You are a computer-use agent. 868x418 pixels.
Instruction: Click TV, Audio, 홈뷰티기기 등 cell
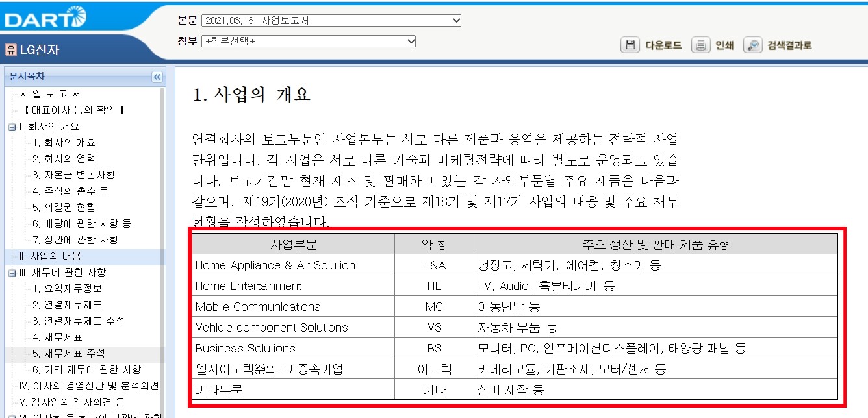656,286
